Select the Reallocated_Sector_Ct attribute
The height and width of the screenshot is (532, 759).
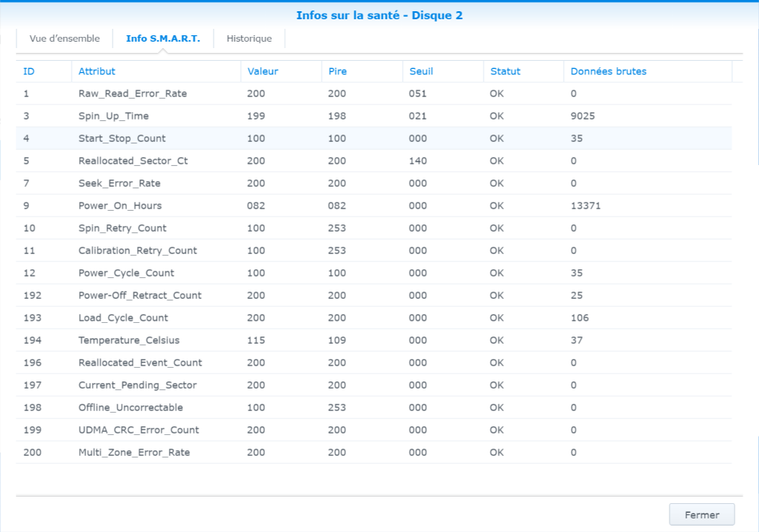133,161
